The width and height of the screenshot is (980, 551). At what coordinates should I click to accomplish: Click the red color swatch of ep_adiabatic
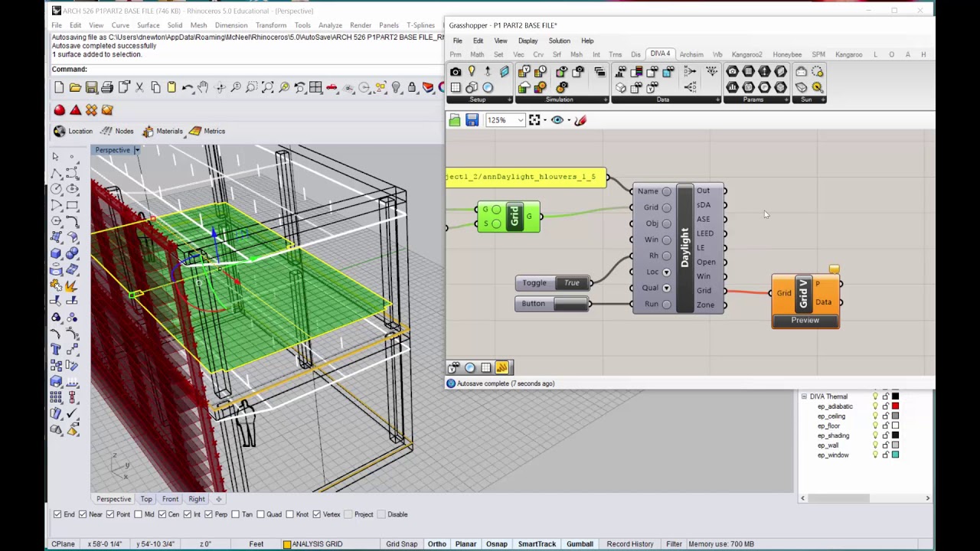click(895, 406)
